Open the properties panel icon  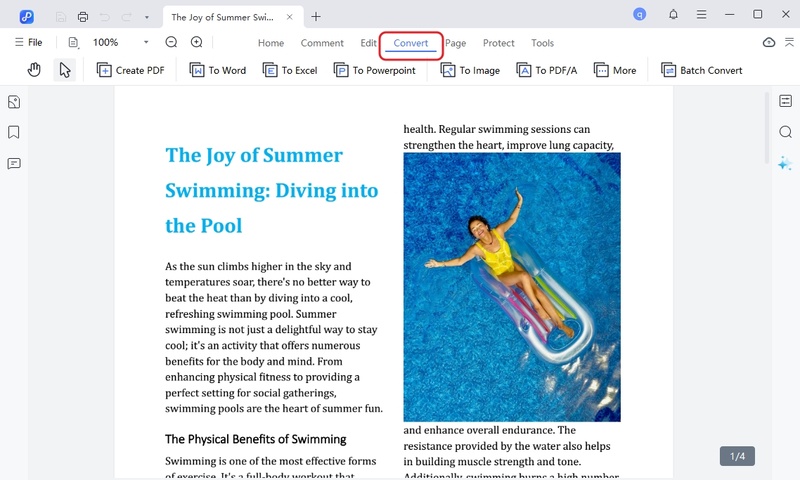785,101
